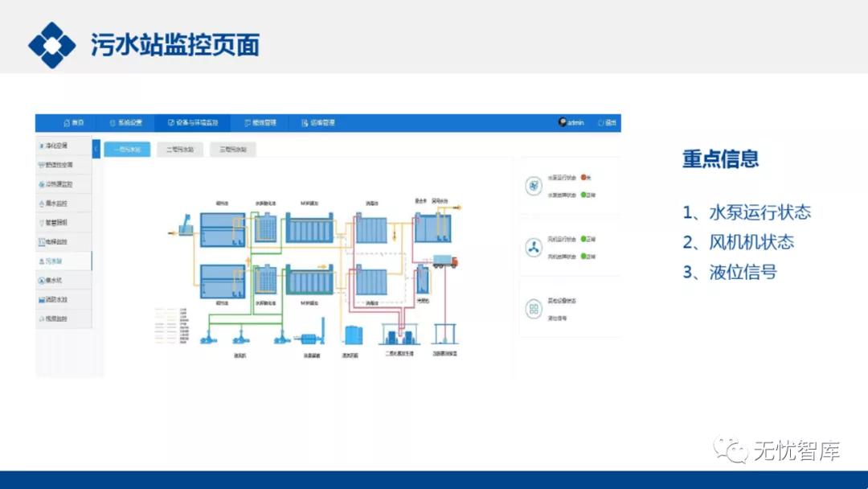Click the sludge truck icon in diagram

click(444, 261)
